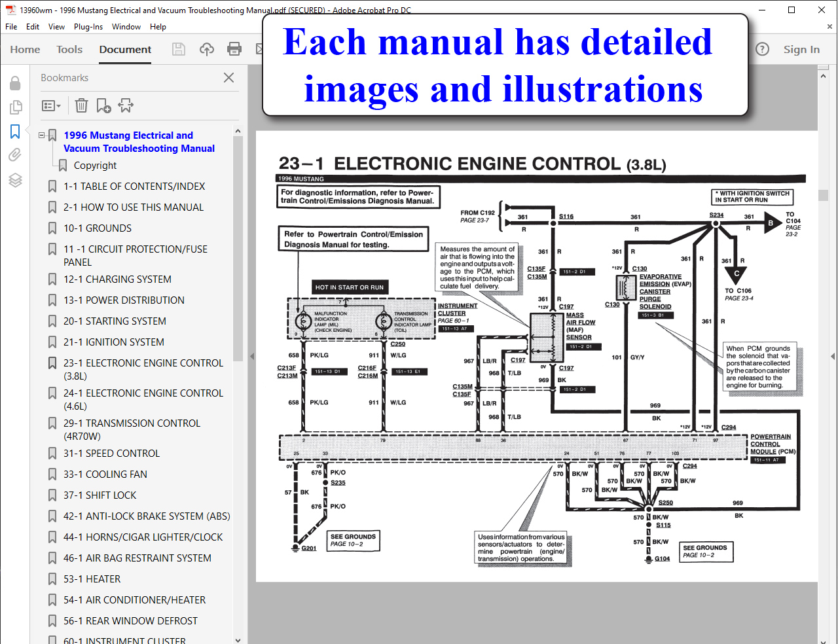This screenshot has width=838, height=644.
Task: Click the Save file icon in toolbar
Action: pyautogui.click(x=178, y=49)
